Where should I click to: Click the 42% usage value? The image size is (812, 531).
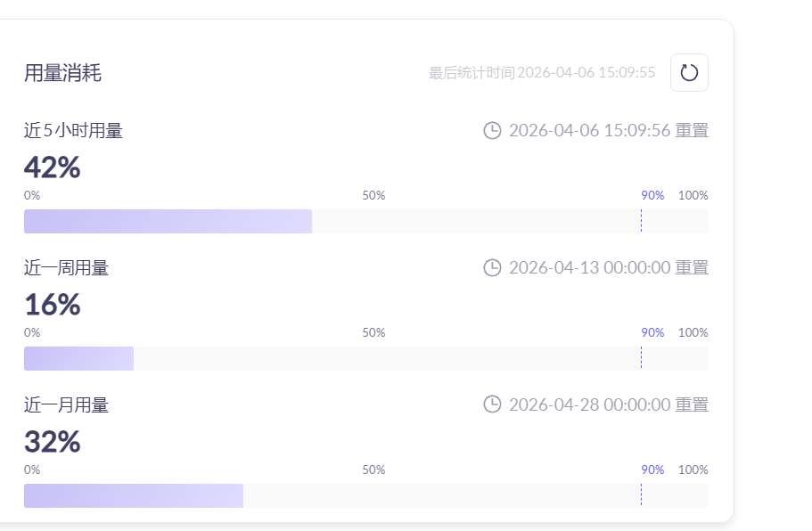pos(52,167)
